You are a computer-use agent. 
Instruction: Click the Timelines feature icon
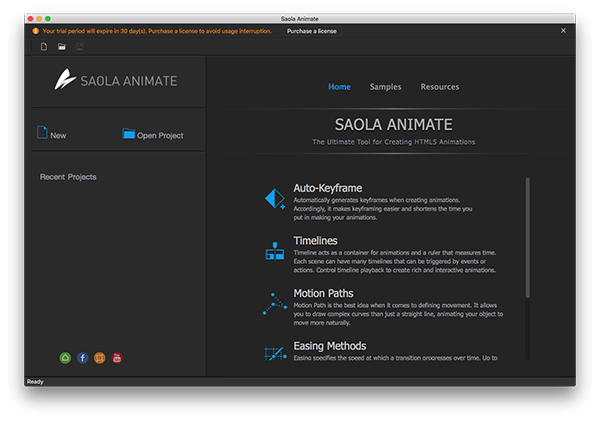click(x=275, y=251)
